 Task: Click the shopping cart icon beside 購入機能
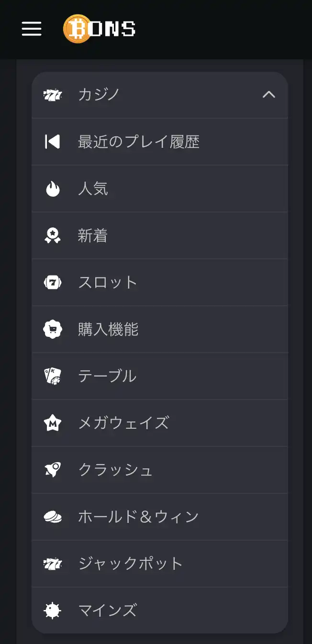(53, 329)
